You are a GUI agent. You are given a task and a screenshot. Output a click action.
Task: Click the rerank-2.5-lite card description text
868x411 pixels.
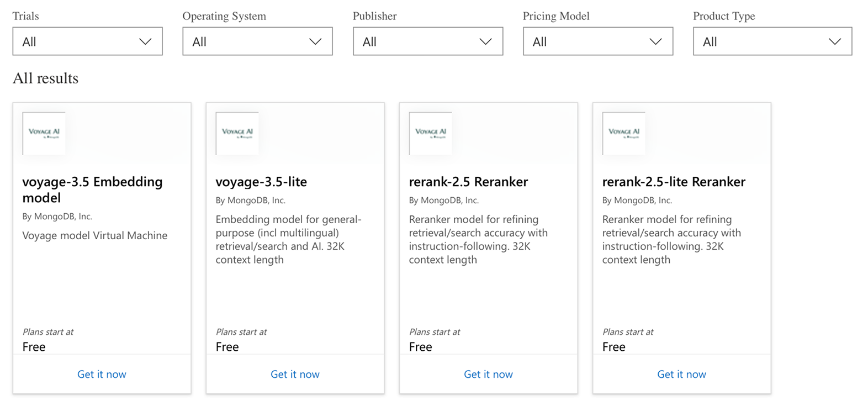671,239
